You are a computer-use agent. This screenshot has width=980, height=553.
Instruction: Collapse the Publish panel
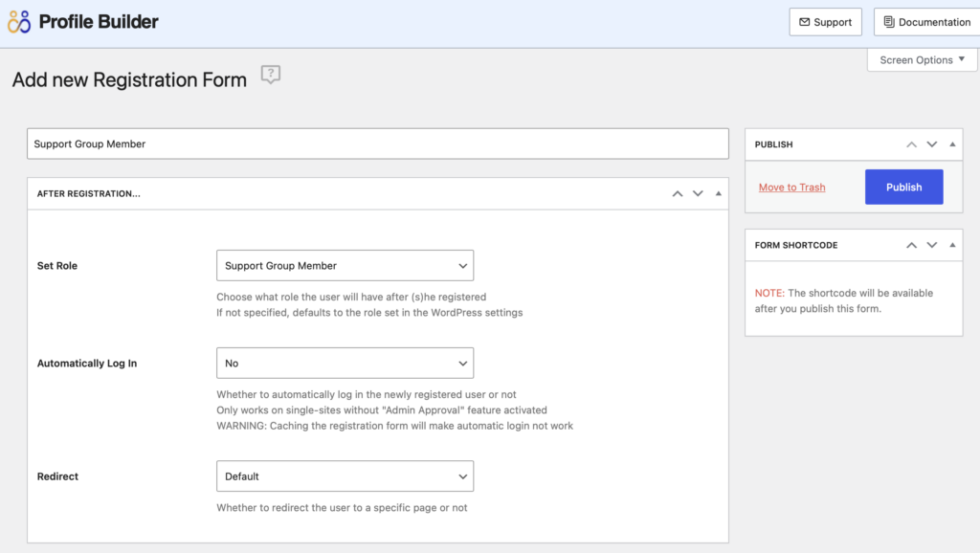(952, 144)
